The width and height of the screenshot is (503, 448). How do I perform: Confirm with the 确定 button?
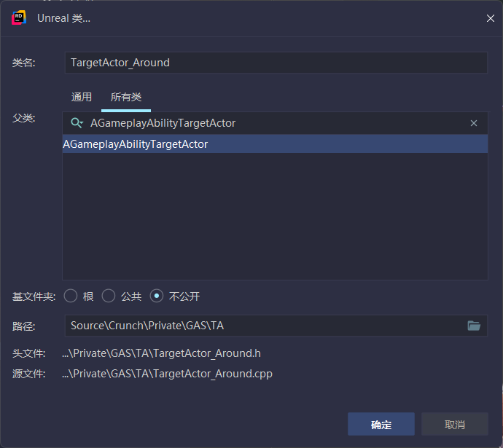(381, 424)
